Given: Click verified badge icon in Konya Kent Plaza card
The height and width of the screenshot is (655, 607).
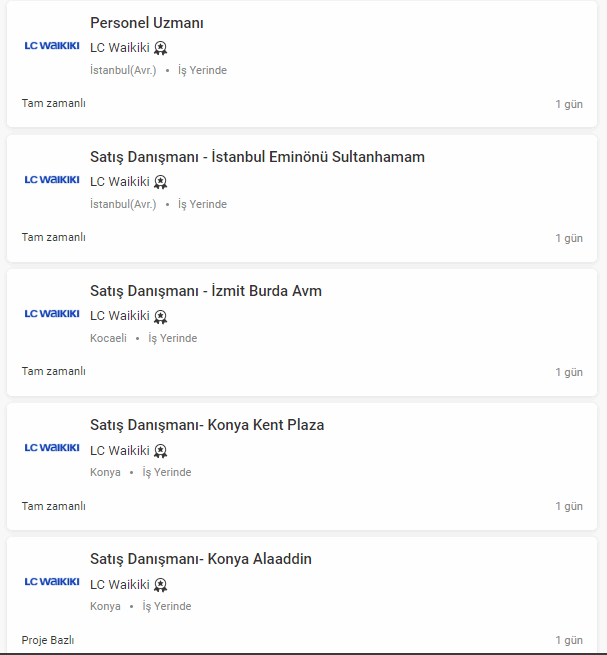Looking at the screenshot, I should pyautogui.click(x=161, y=450).
